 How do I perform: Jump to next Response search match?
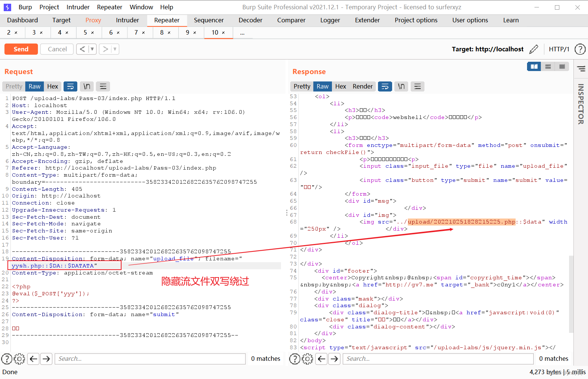coord(335,359)
